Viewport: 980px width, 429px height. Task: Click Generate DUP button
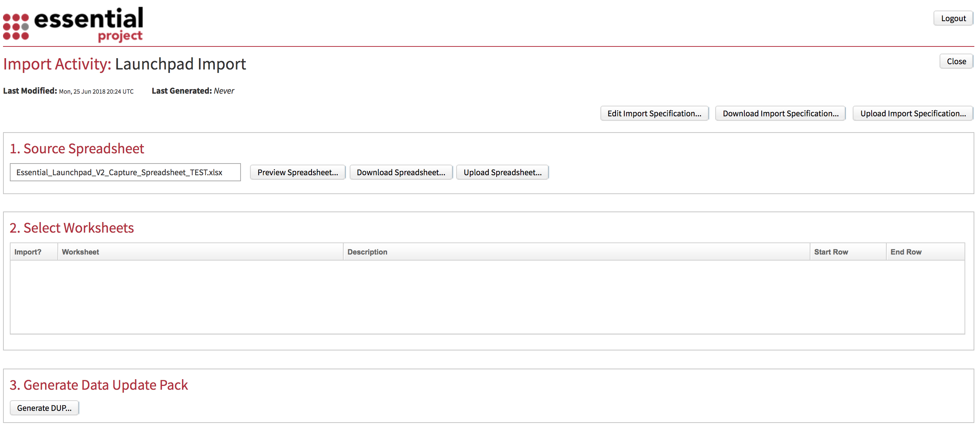(44, 408)
